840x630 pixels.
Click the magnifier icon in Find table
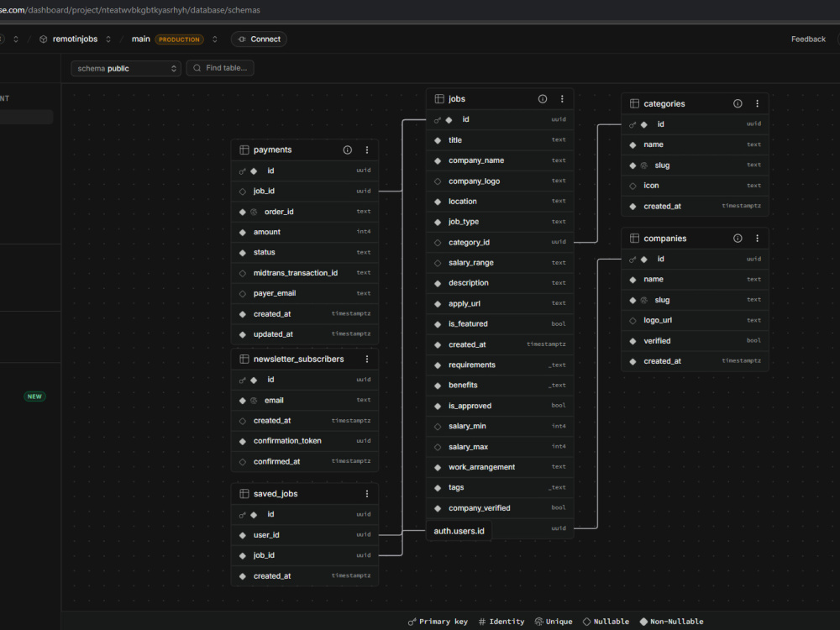click(x=197, y=68)
